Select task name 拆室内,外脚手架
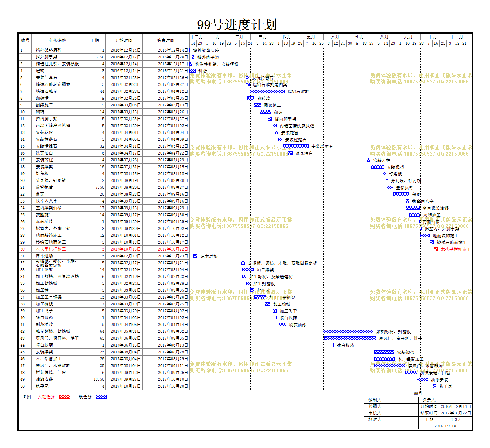490x448 pixels. (x=53, y=229)
